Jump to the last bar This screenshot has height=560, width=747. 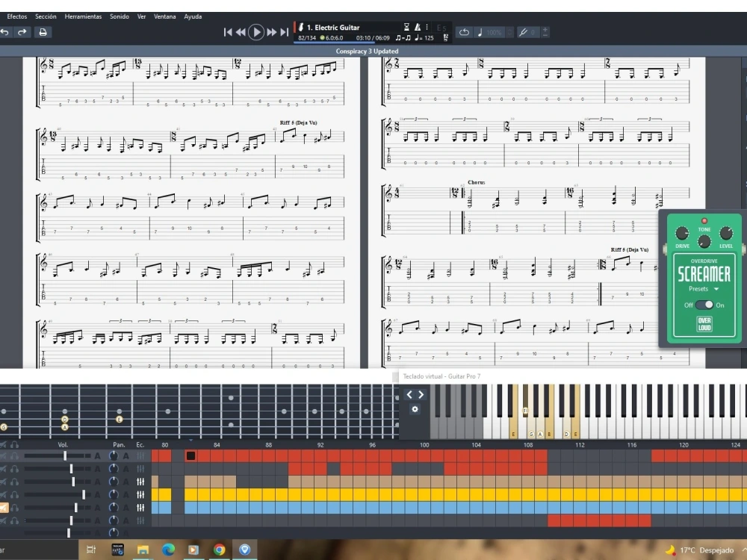[285, 32]
